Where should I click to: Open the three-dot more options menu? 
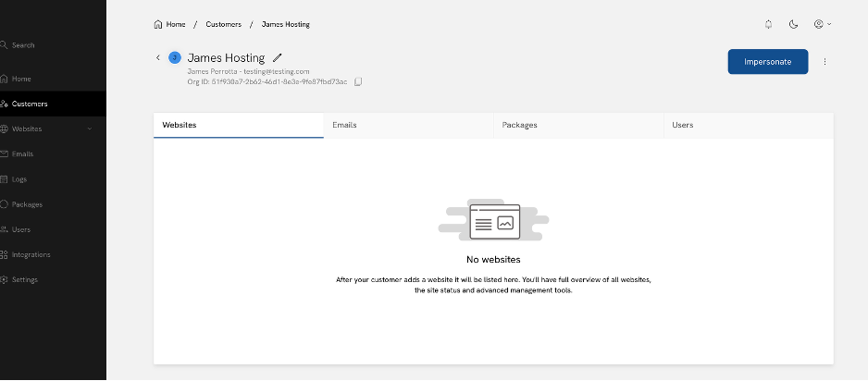[825, 62]
